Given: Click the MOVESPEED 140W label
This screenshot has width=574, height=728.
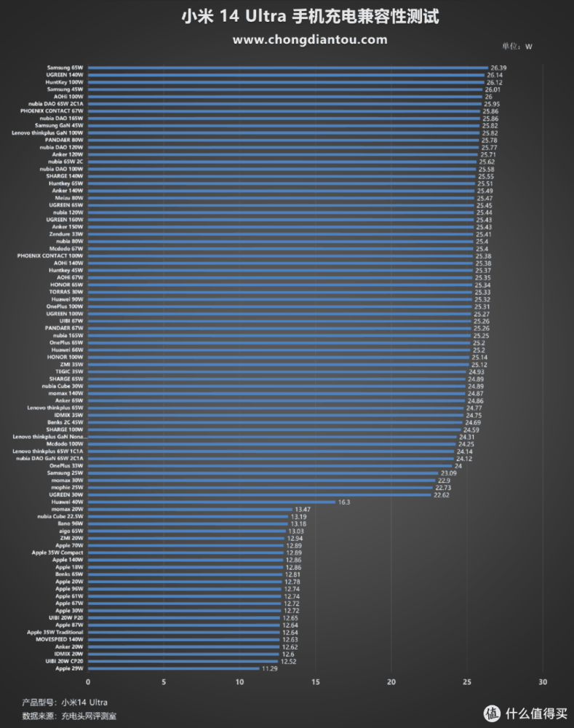Looking at the screenshot, I should click(x=61, y=639).
